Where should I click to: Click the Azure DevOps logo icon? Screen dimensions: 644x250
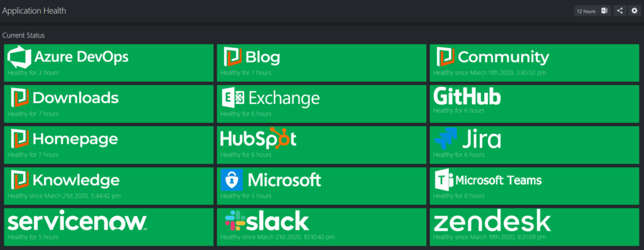(19, 57)
